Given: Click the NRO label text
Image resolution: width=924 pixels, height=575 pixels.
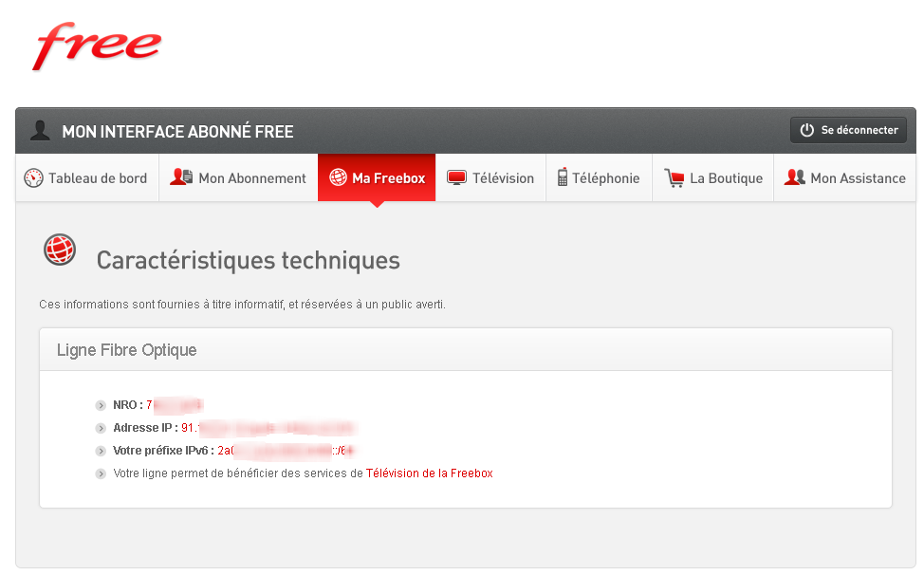Looking at the screenshot, I should tap(128, 405).
